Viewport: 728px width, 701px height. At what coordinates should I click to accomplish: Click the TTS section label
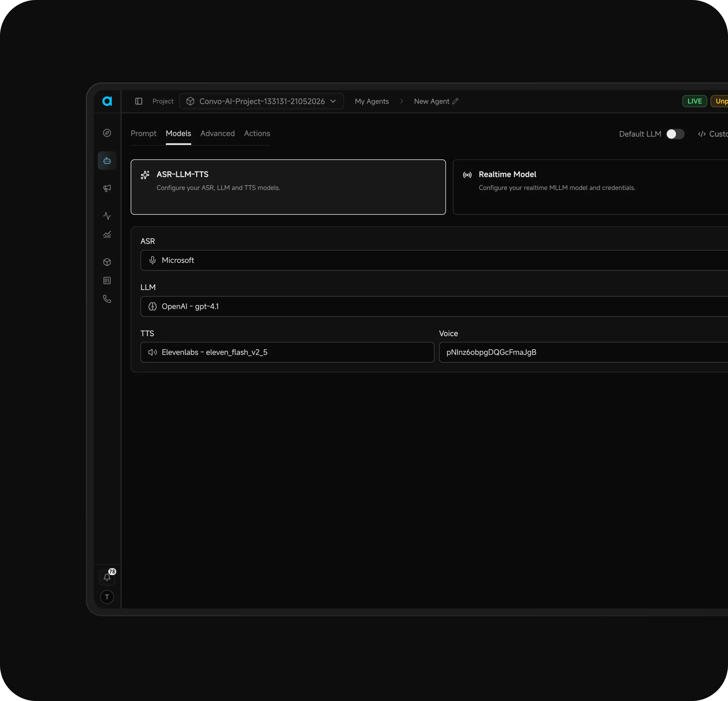click(148, 333)
